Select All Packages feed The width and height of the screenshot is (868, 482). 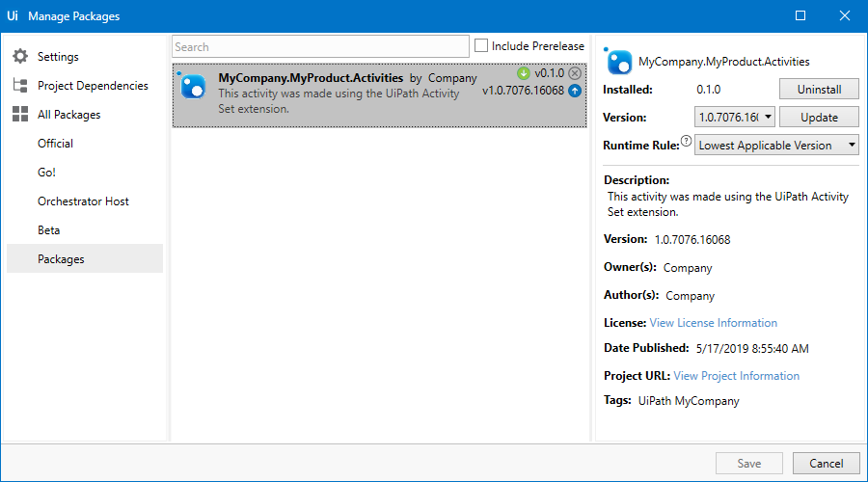tap(85, 114)
